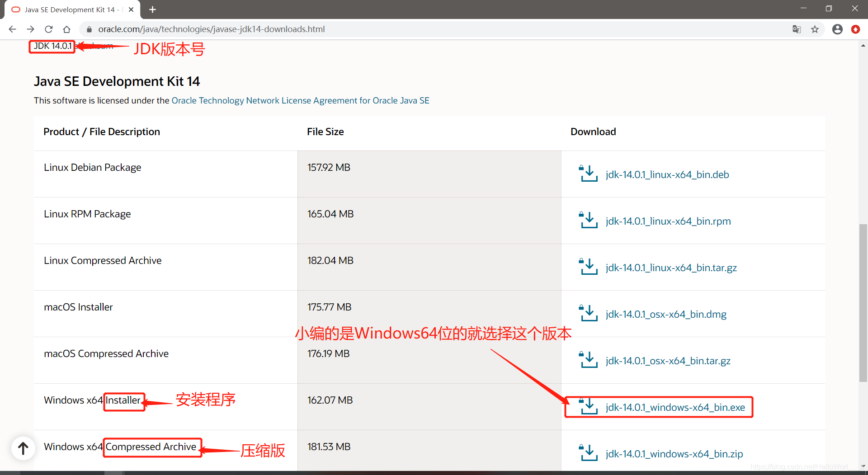
Task: Open the Chrome profile account icon
Action: [837, 29]
